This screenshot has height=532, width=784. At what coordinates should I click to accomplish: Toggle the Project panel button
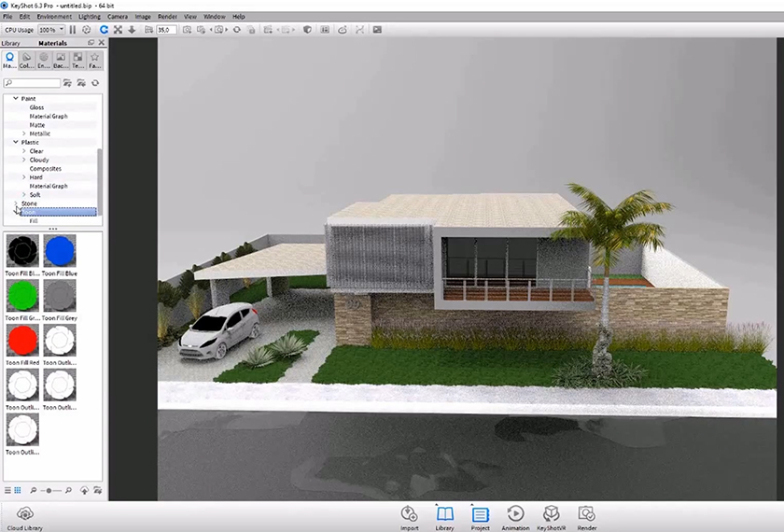(x=480, y=515)
